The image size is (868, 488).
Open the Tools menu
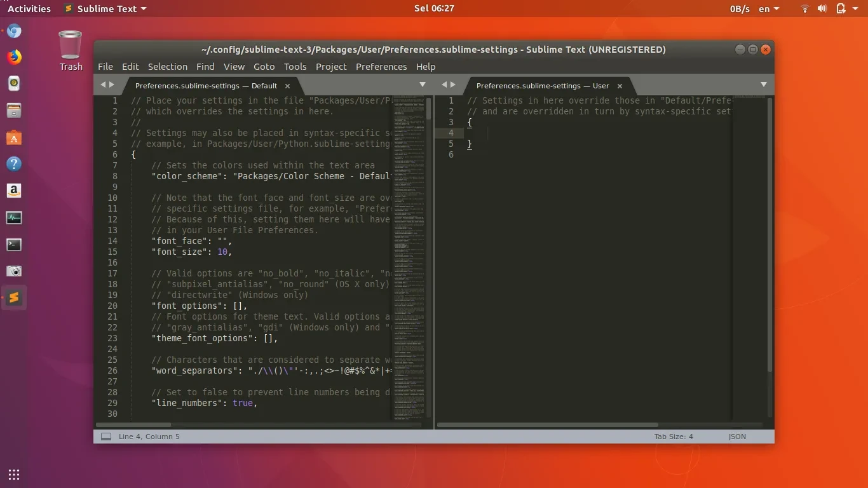(295, 67)
